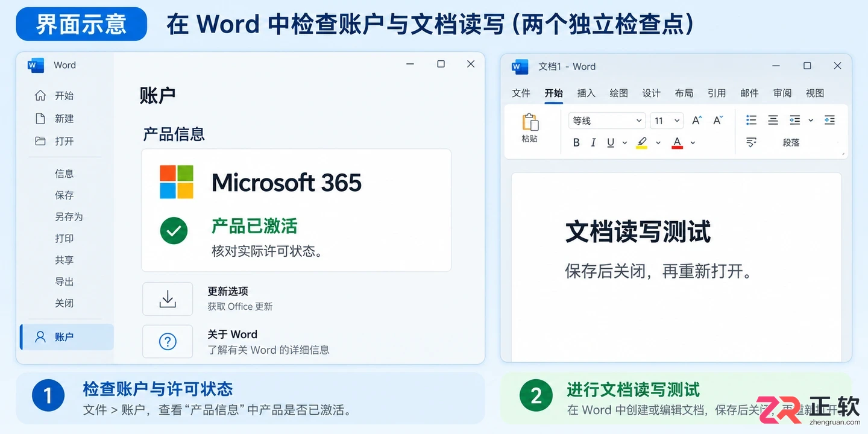Open the font size dropdown showing 11

tap(667, 121)
